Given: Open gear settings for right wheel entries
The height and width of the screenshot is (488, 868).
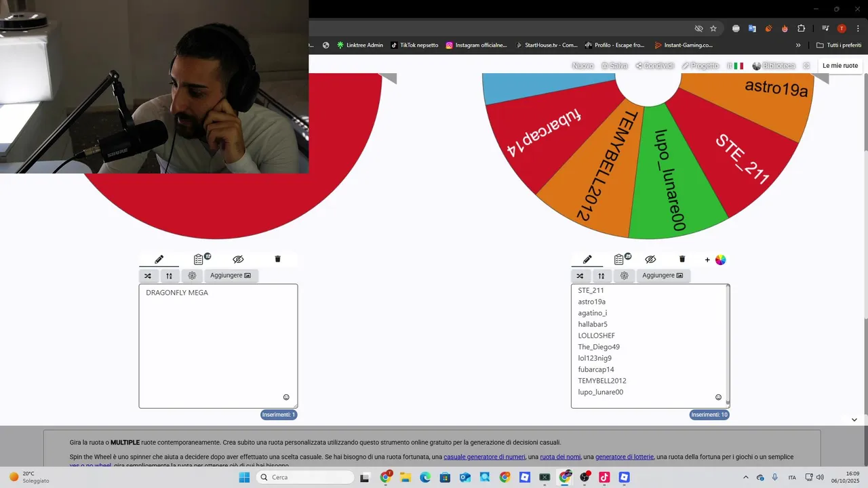Looking at the screenshot, I should pos(624,276).
